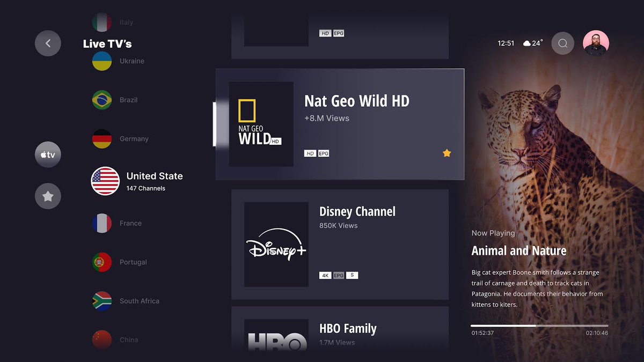Open the Disney+ logo thumbnail
The image size is (644, 362).
[x=276, y=245]
